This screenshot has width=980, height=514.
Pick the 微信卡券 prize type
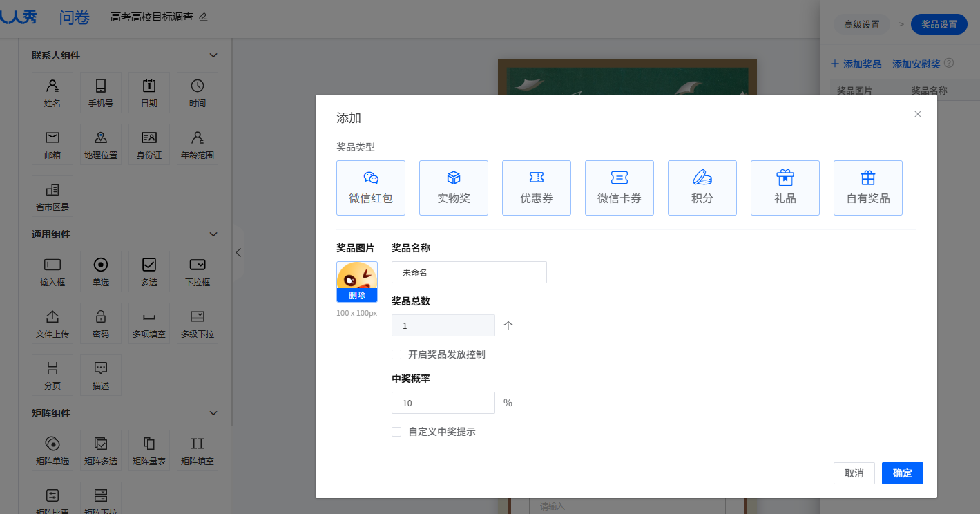tap(619, 188)
